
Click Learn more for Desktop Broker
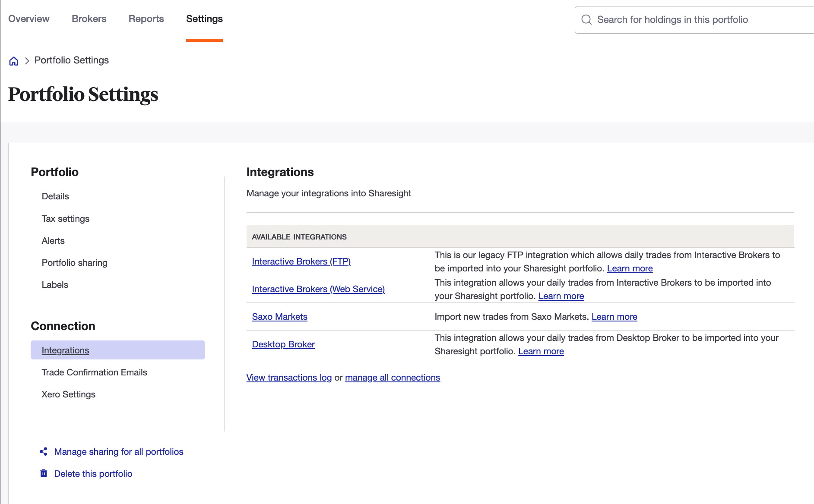541,351
